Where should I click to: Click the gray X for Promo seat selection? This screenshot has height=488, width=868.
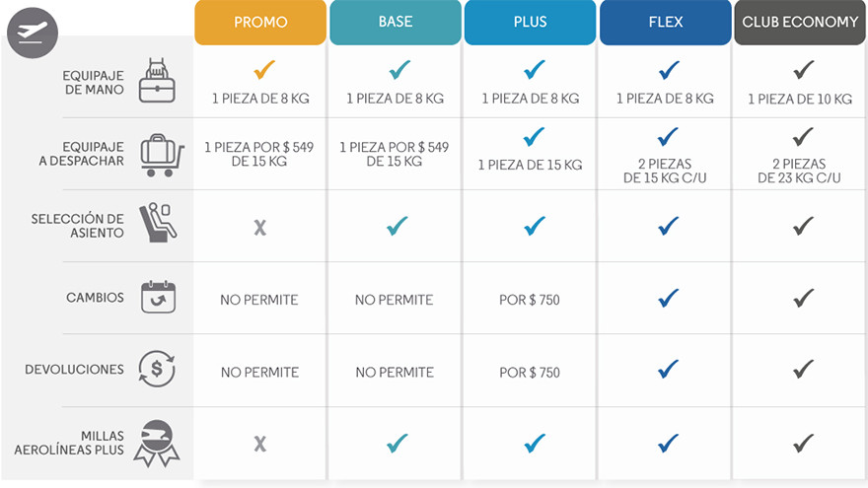pyautogui.click(x=259, y=228)
